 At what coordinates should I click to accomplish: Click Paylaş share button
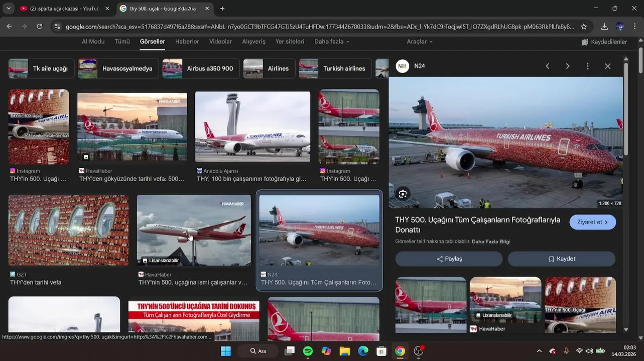coord(449,259)
